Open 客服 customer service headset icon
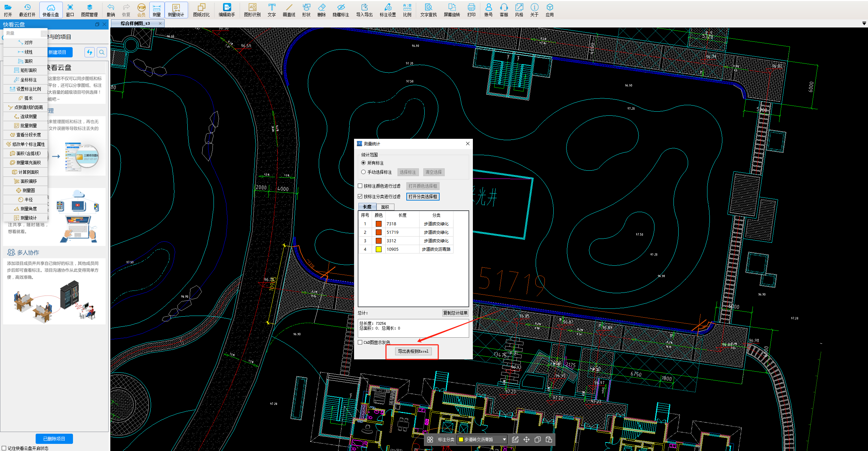868x451 pixels. [504, 10]
